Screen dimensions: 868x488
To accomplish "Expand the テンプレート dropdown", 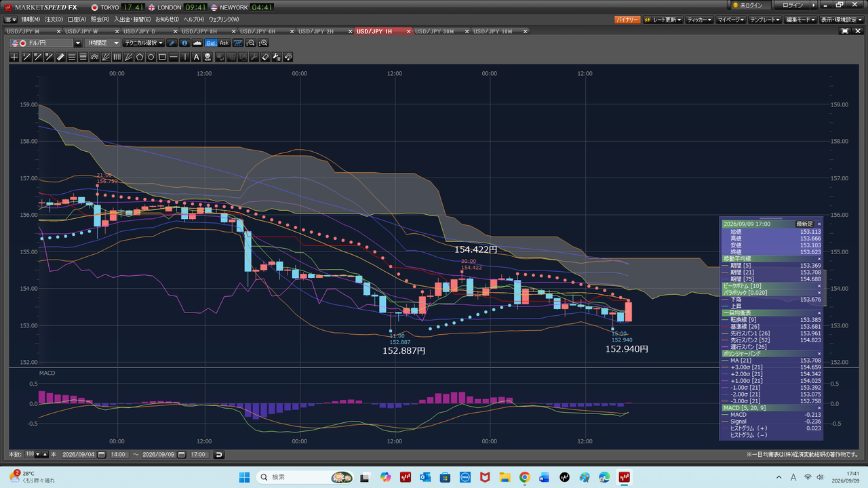I will point(766,20).
